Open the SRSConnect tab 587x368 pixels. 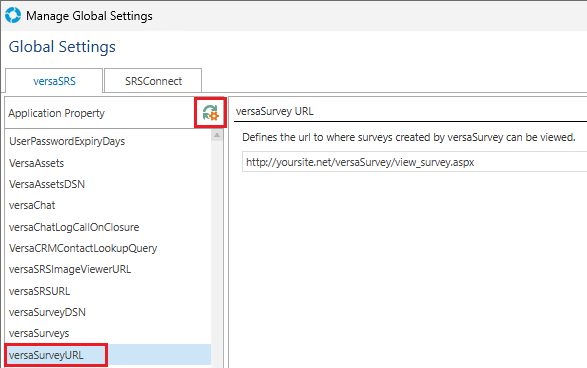coord(153,81)
